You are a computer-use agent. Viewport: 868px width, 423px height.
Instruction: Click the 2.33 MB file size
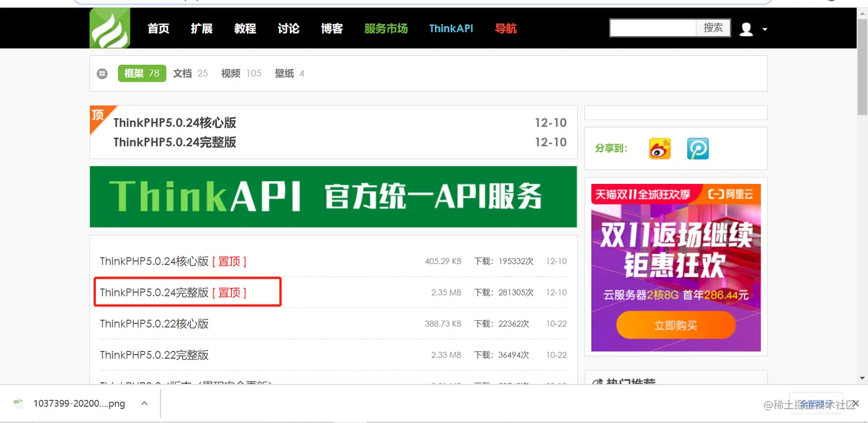click(446, 355)
